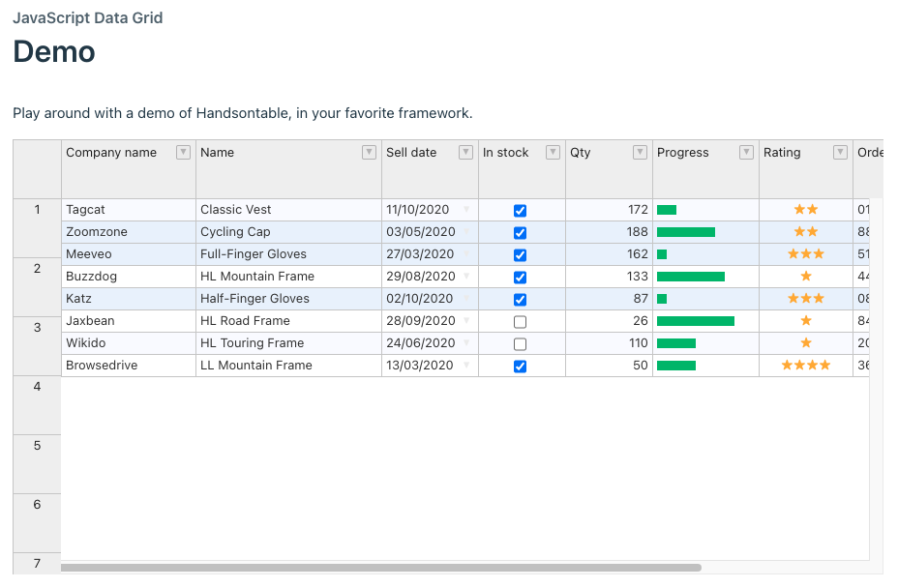Open date picker arrow for 29/08/2020

click(466, 276)
